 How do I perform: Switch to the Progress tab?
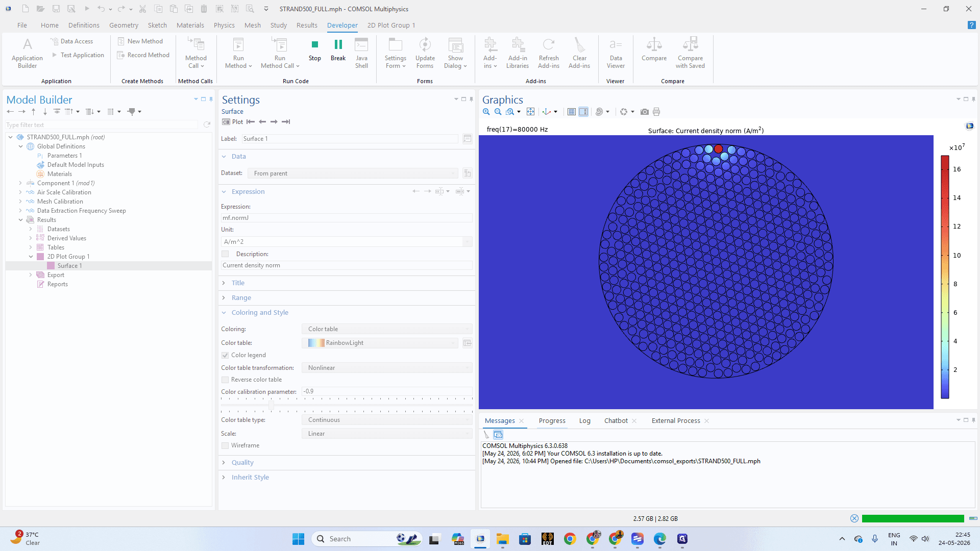point(552,420)
